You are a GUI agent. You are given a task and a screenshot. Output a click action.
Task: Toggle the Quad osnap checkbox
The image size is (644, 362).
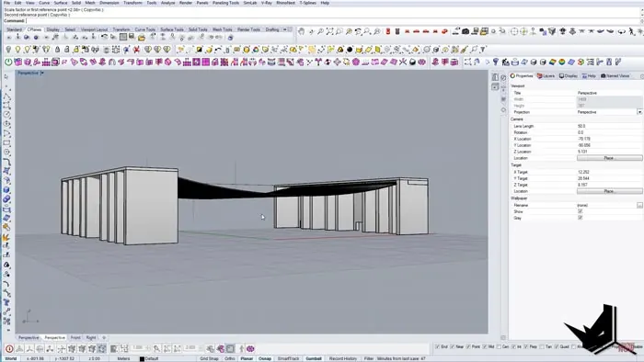[557, 346]
